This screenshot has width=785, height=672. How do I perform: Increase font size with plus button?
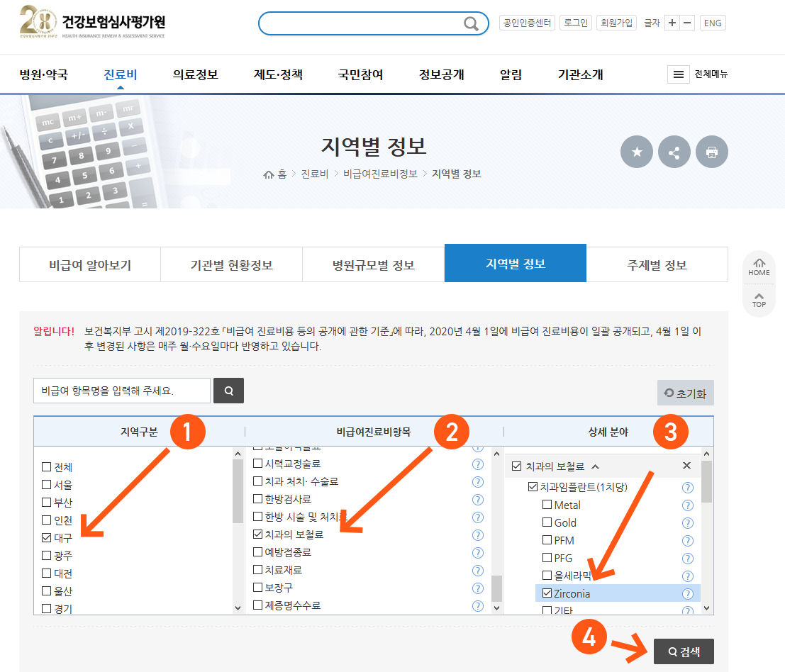(672, 23)
